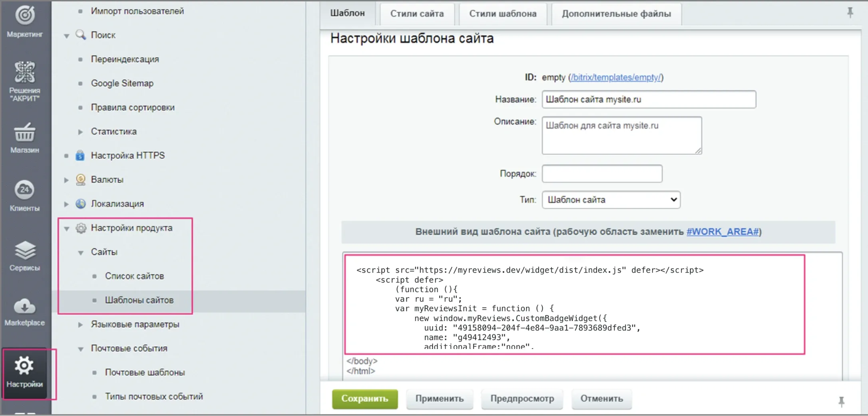Click the #WORK_AREA# link
The height and width of the screenshot is (416, 868).
point(723,232)
